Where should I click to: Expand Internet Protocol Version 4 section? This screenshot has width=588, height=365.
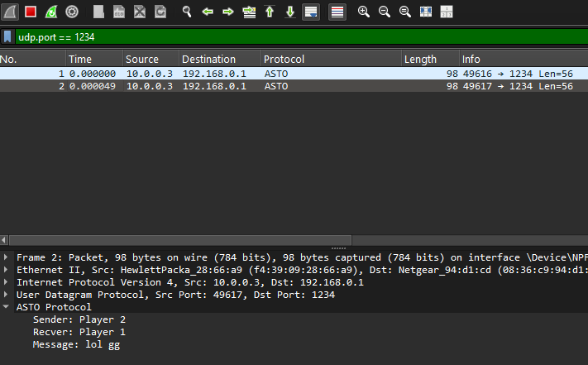6,281
